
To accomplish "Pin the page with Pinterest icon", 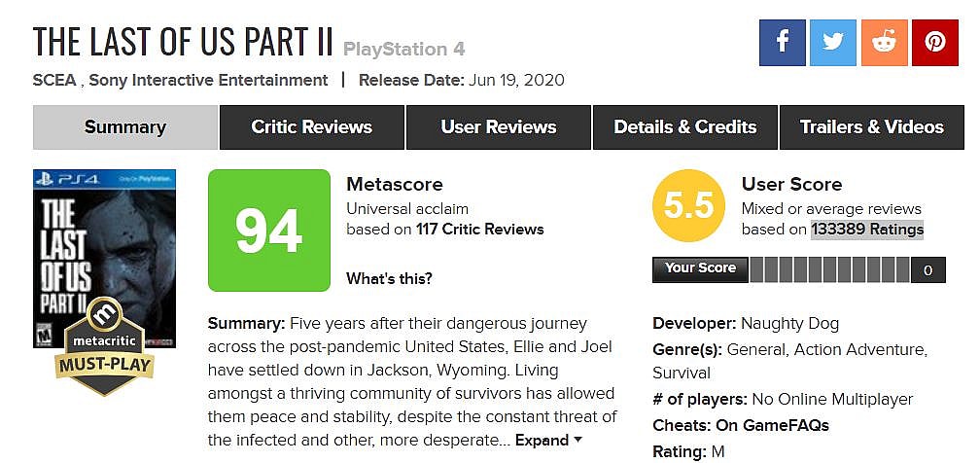I will click(935, 42).
